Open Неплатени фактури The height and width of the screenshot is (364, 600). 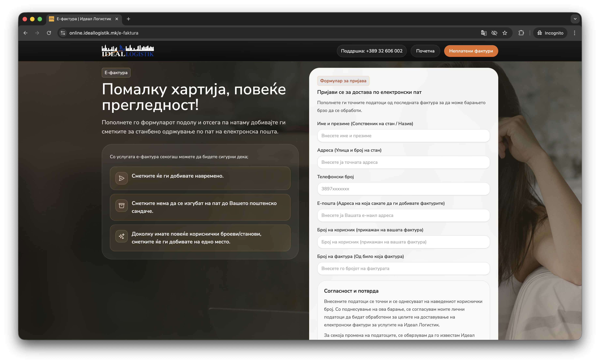coord(471,51)
